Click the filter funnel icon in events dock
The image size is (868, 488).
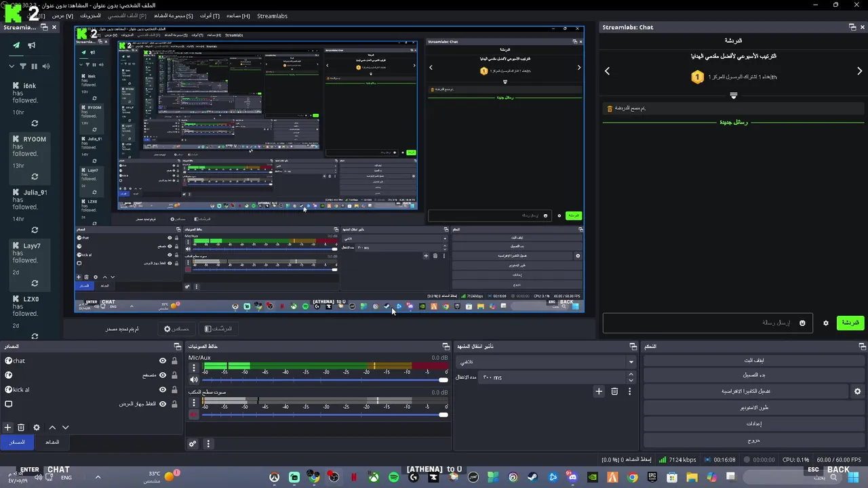[22, 66]
